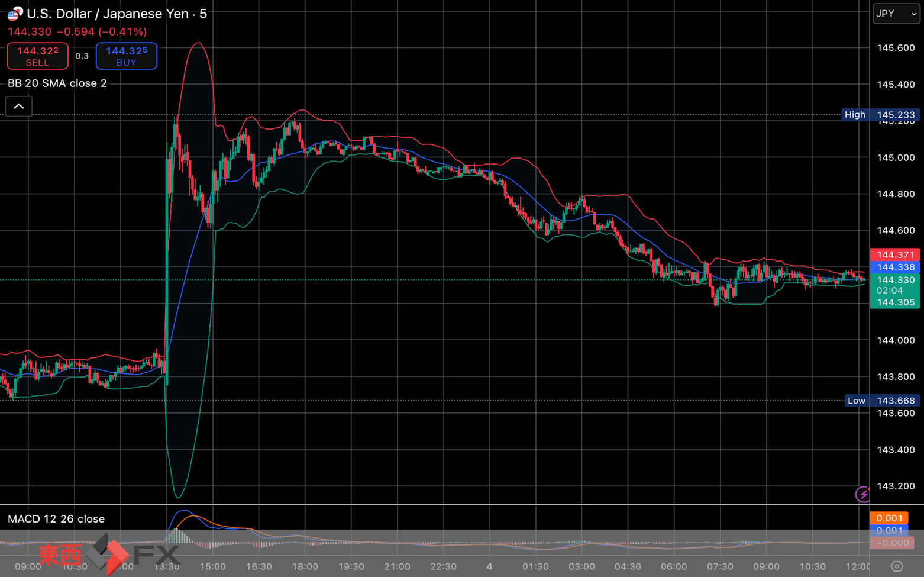The height and width of the screenshot is (577, 924).
Task: Open the purple lightning bolt quick-action icon
Action: coord(863,494)
